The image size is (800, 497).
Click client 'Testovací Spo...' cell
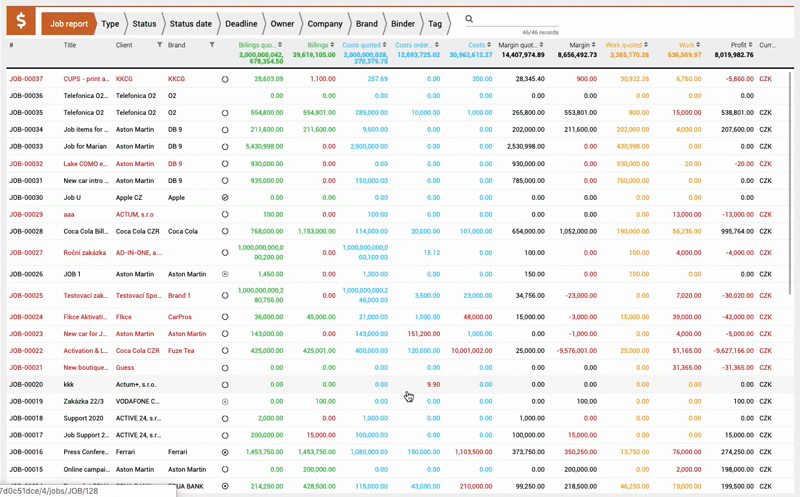[x=138, y=295]
